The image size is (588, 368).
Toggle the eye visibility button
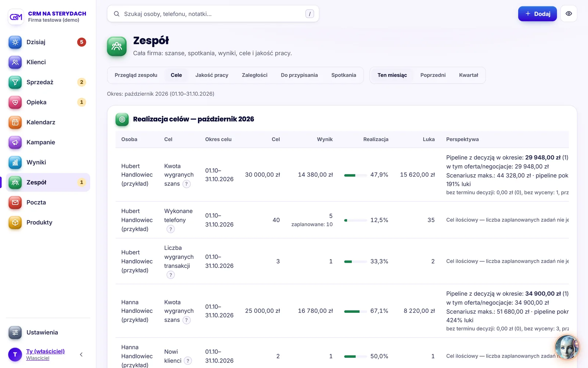pyautogui.click(x=569, y=14)
